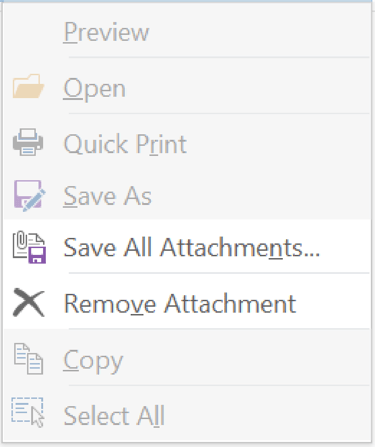
Task: Click blank area right of Save All Attachments
Action: pyautogui.click(x=345, y=247)
